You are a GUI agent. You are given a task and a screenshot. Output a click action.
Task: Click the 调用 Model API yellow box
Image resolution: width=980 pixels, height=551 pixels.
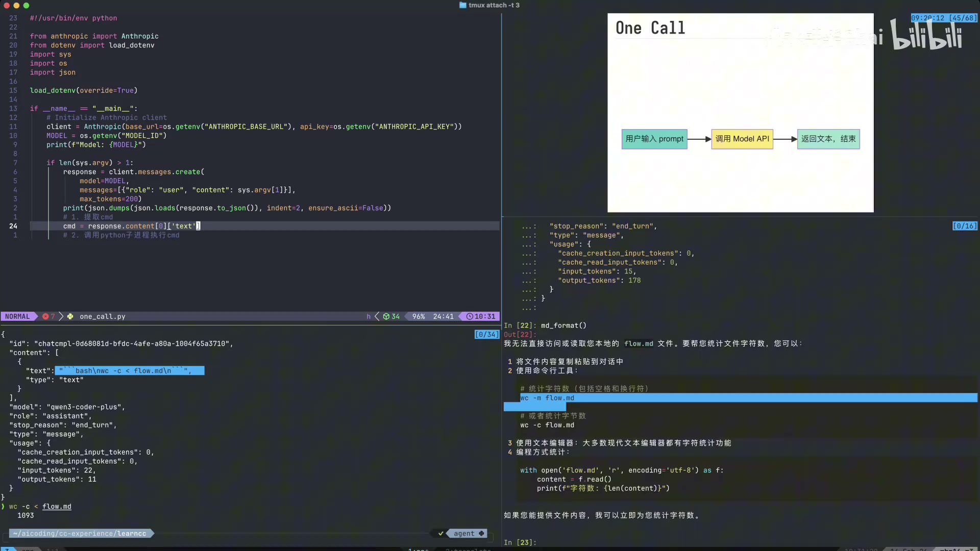[x=742, y=139]
